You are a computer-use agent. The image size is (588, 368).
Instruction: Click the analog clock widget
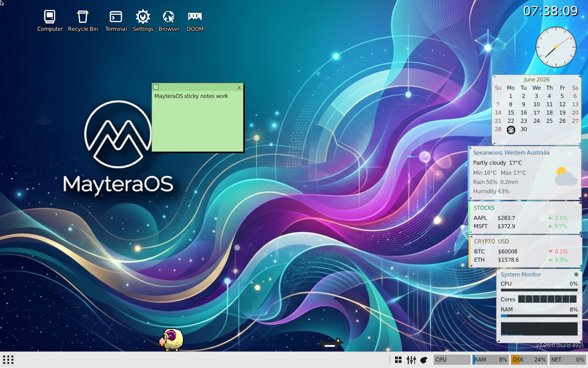556,47
